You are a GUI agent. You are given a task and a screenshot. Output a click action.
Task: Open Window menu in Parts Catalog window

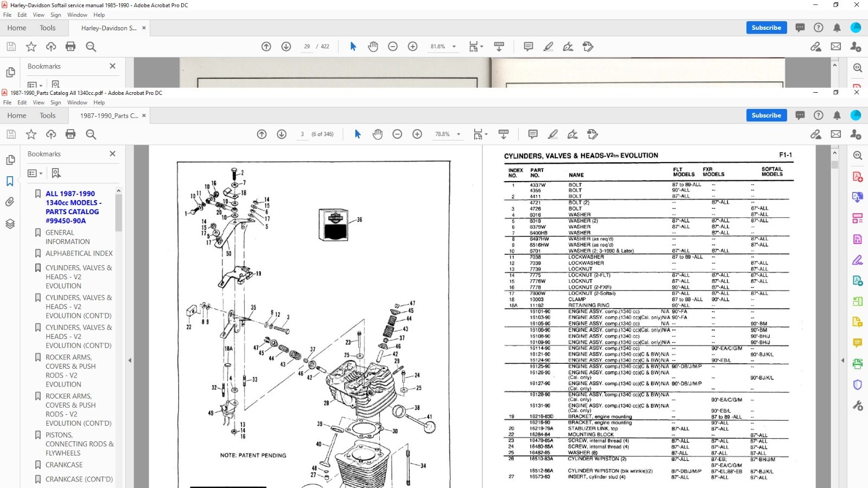click(77, 102)
